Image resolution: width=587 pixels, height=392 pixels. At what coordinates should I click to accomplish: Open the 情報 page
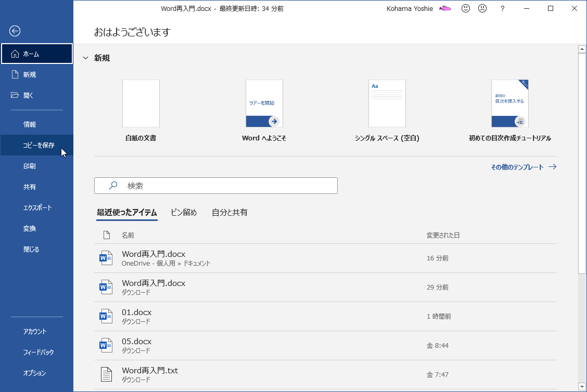pos(36,124)
